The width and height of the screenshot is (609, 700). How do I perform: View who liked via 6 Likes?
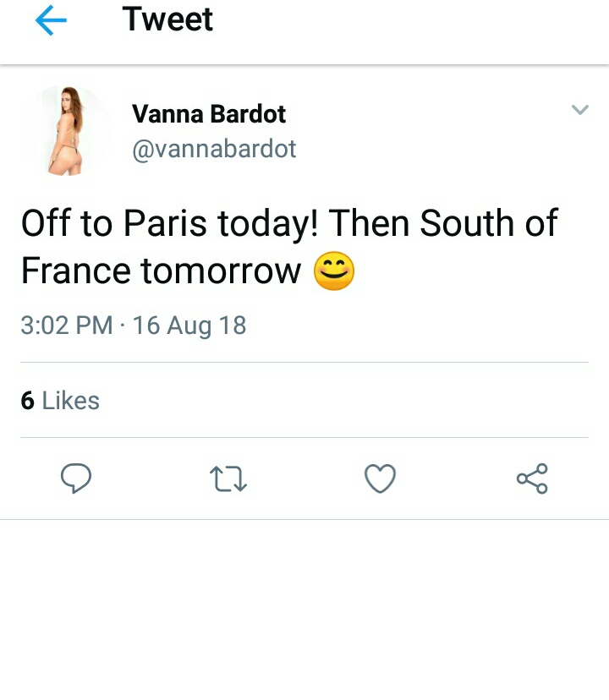click(60, 401)
